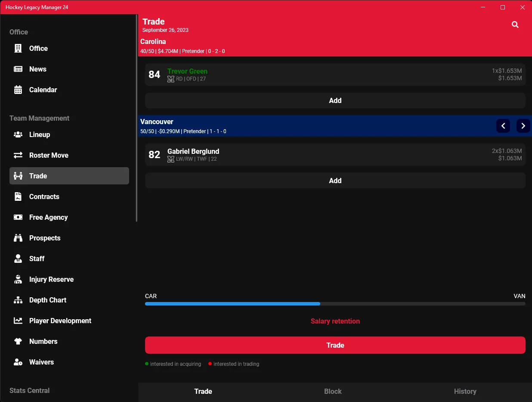
Task: Open search with the magnifier icon
Action: point(515,25)
